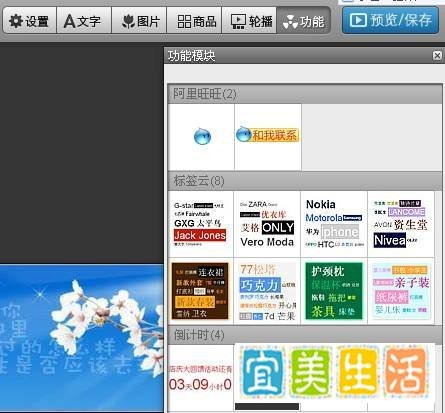Click the 预览/保存 preview and save button
Screen dimensions: 445x413
click(390, 20)
